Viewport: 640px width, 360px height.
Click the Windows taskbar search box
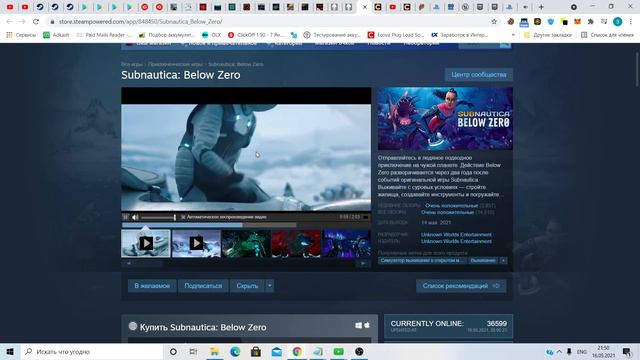(92, 351)
